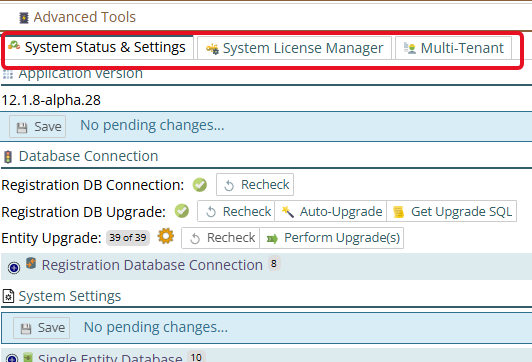The width and height of the screenshot is (532, 362).
Task: Click the Registration DB Upgrade recheck arrow icon
Action: point(211,212)
